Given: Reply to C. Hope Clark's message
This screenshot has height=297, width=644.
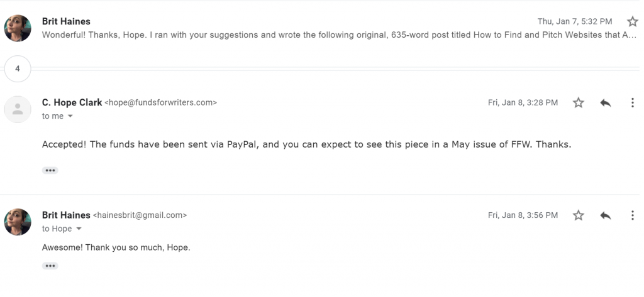Looking at the screenshot, I should pyautogui.click(x=606, y=102).
